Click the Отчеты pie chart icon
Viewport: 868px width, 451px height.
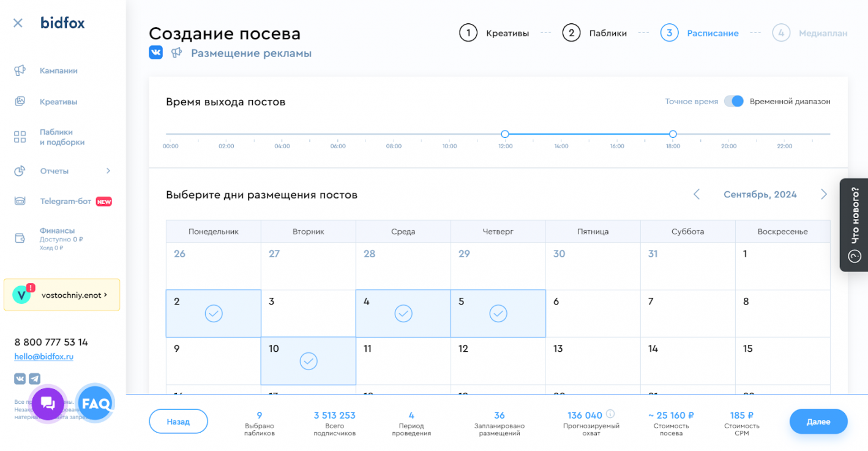click(20, 171)
